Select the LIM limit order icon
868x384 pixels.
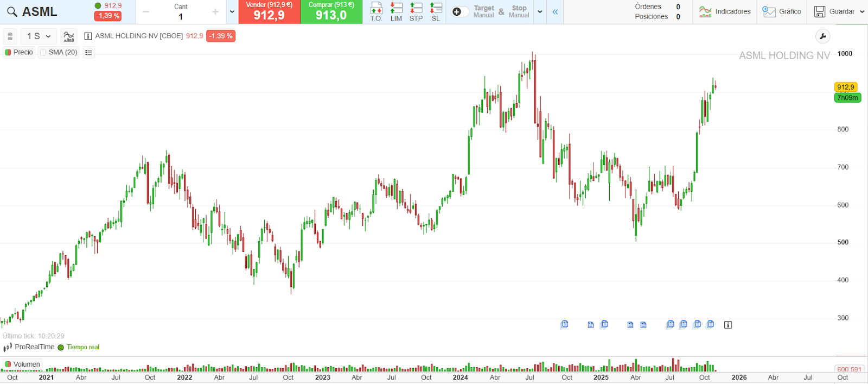pyautogui.click(x=396, y=11)
